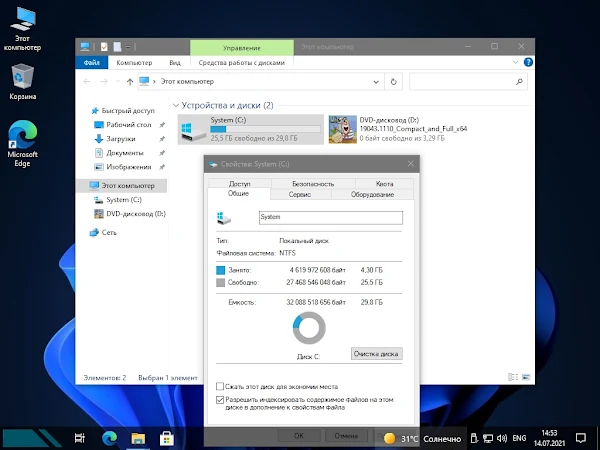Open the Доступ tab in Properties dialog
600x450 pixels.
240,184
